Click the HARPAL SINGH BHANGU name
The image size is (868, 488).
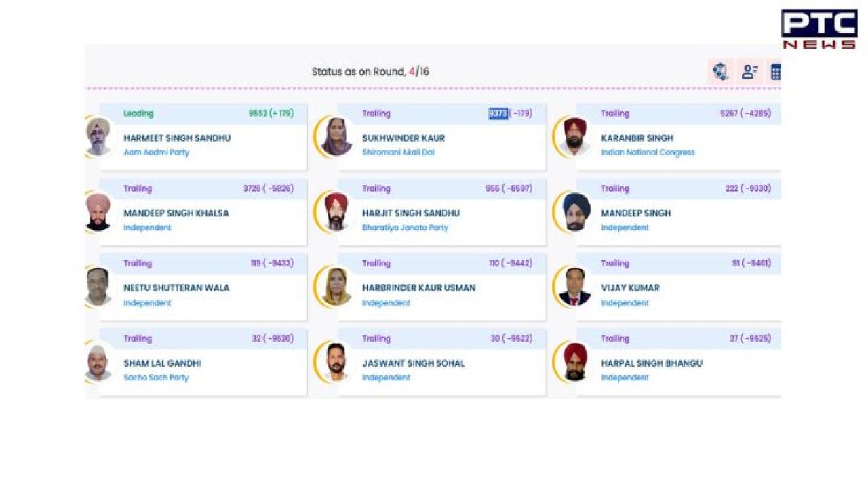point(652,363)
